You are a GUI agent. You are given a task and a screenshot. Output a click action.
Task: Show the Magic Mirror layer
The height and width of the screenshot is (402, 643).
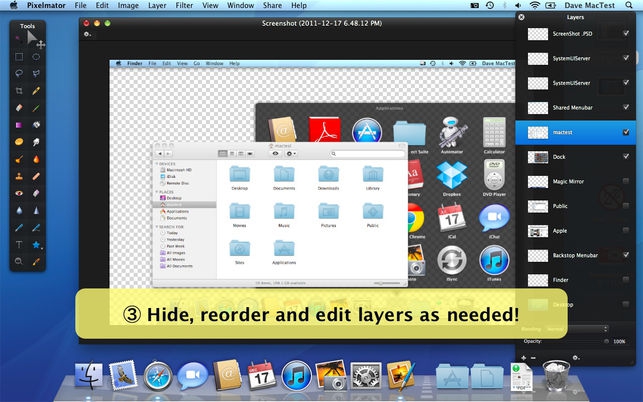click(626, 181)
